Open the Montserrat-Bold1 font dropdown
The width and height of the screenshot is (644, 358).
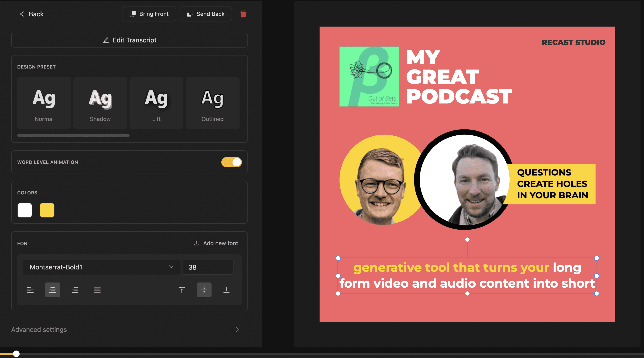101,267
